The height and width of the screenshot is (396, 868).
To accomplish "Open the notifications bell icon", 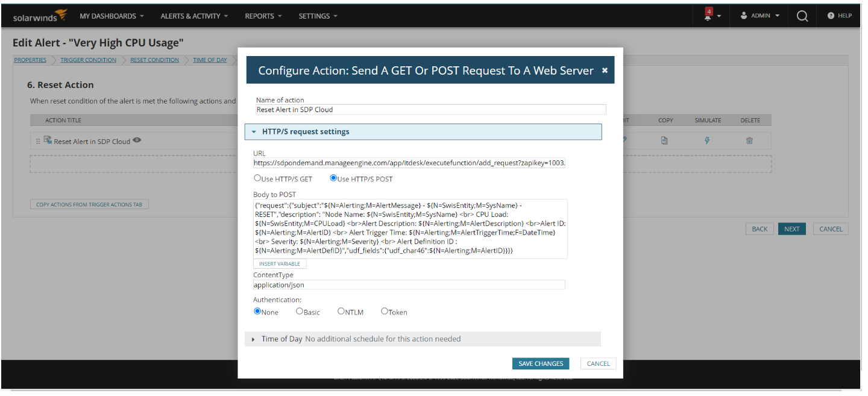I will 709,15.
